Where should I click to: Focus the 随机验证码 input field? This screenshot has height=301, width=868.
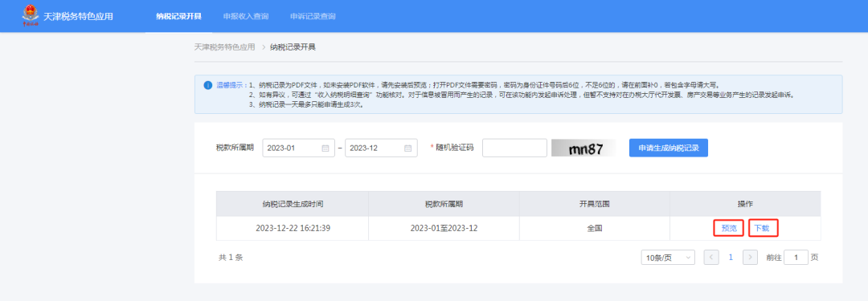[x=515, y=148]
